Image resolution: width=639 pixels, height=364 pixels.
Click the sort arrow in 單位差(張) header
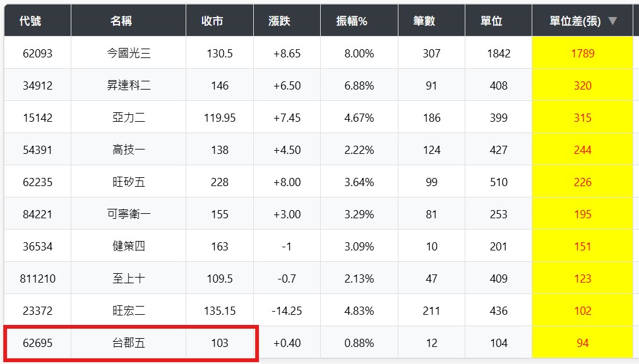(612, 21)
